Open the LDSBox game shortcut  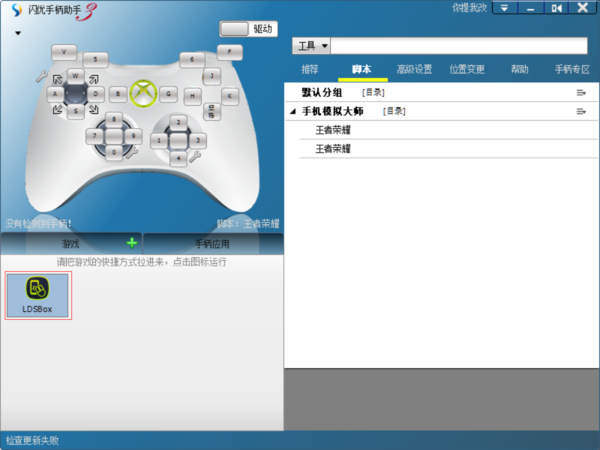click(37, 295)
